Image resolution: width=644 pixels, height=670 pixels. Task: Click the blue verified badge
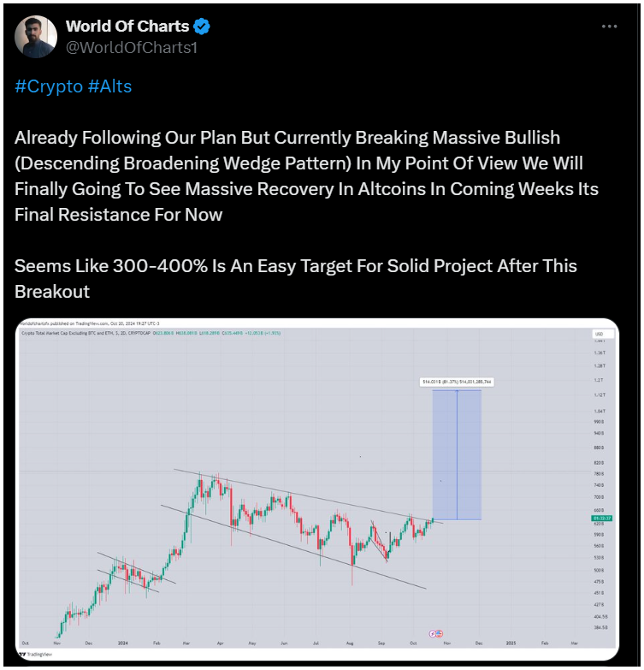click(x=202, y=27)
